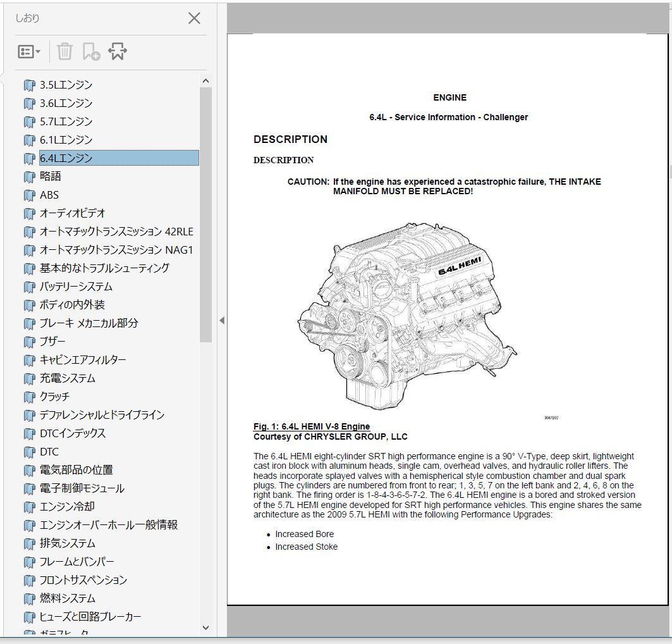Click the add new bookmark icon
Image resolution: width=672 pixels, height=644 pixels.
point(91,52)
